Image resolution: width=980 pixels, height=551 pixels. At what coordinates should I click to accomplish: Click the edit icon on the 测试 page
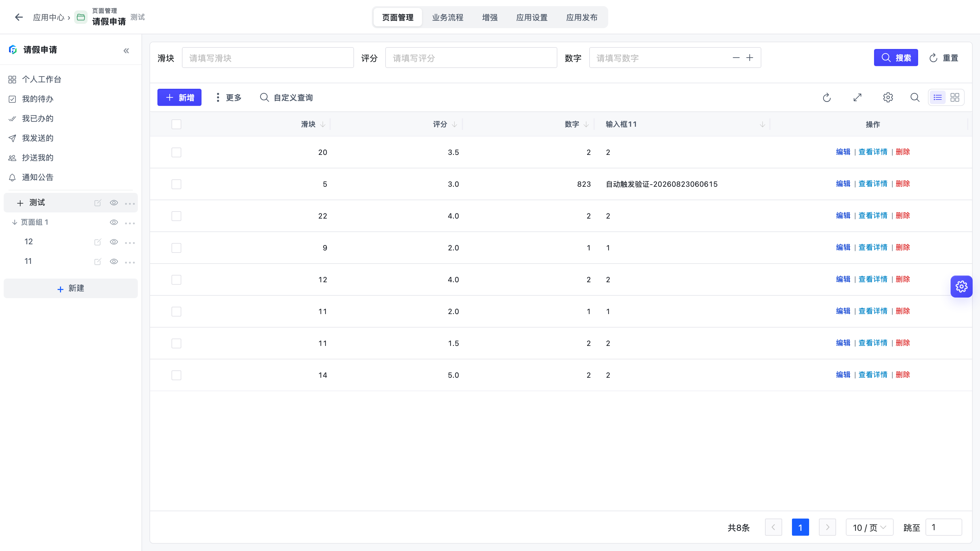[98, 203]
